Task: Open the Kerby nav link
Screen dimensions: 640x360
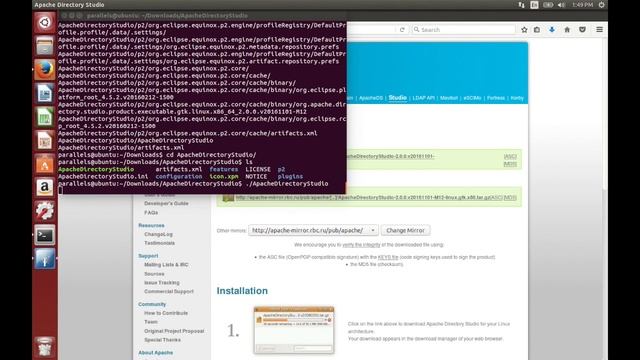Action: click(x=517, y=98)
